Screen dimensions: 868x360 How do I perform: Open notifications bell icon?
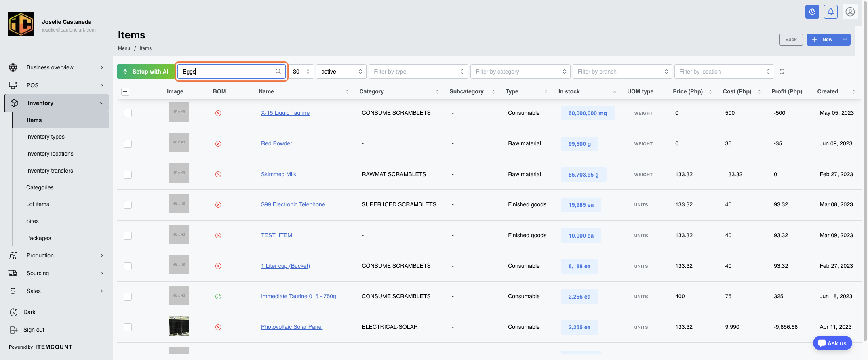point(831,12)
